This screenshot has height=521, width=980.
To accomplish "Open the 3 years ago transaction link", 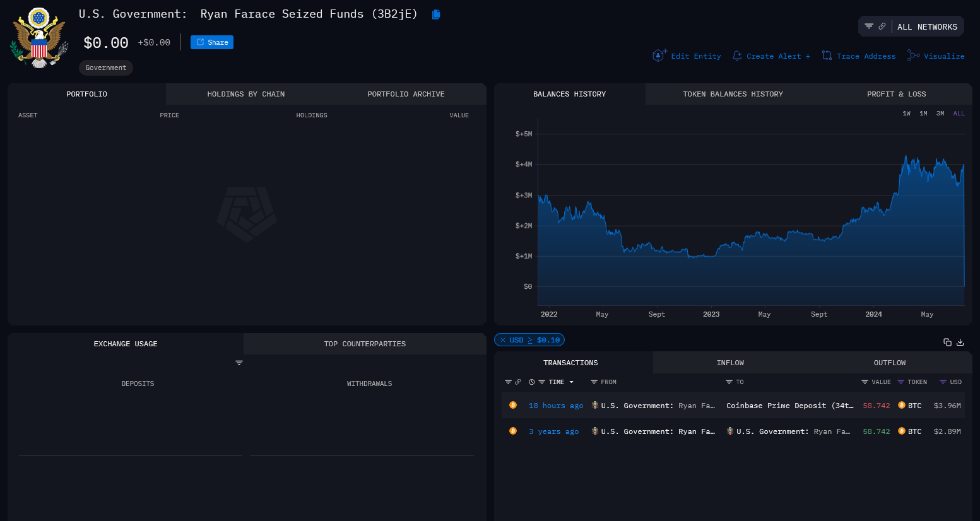I will point(553,431).
